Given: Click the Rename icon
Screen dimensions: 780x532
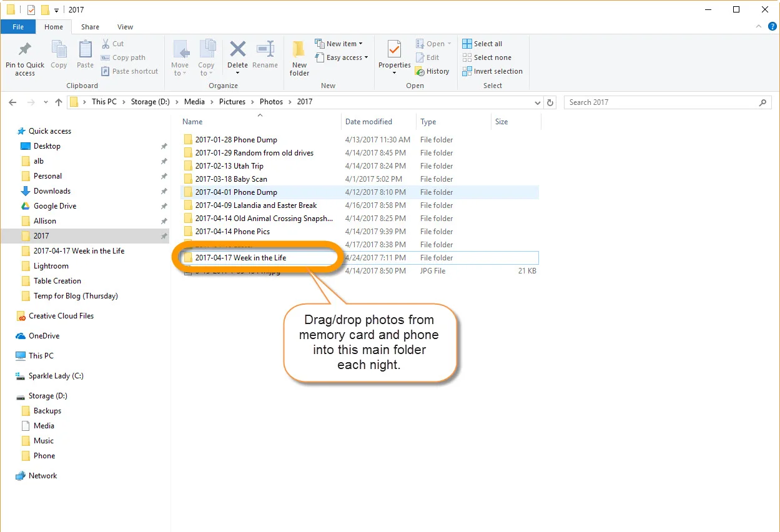Looking at the screenshot, I should 265,49.
